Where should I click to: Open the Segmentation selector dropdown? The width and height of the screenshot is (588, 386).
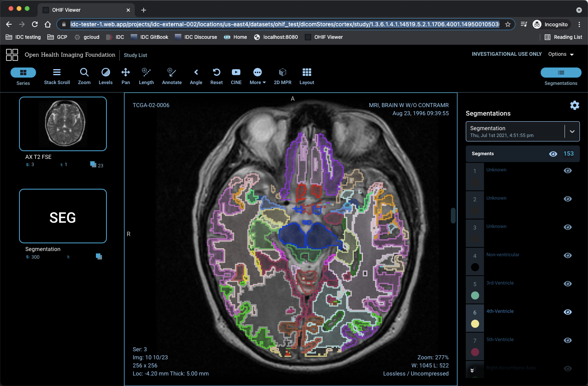click(x=572, y=131)
